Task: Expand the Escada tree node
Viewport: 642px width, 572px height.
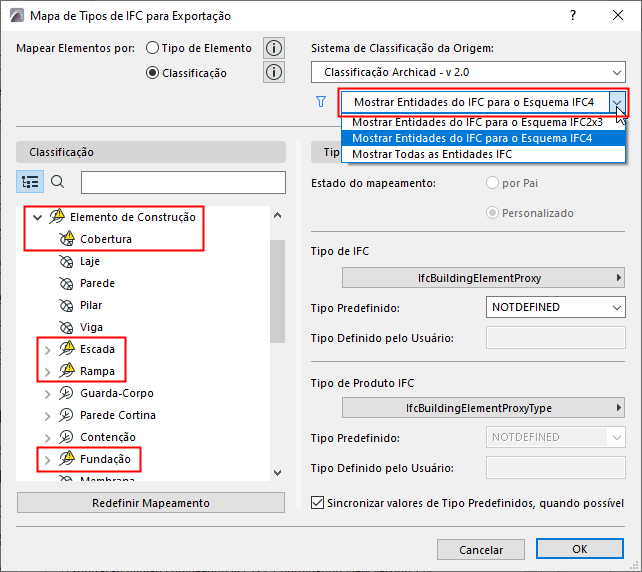Action: click(47, 350)
